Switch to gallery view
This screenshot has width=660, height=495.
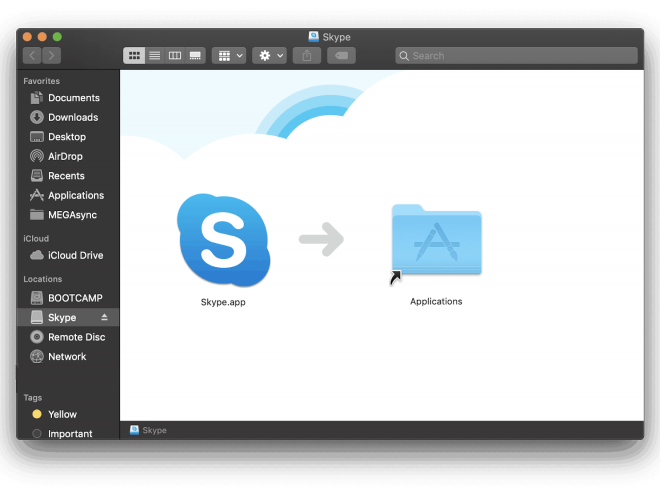(195, 56)
